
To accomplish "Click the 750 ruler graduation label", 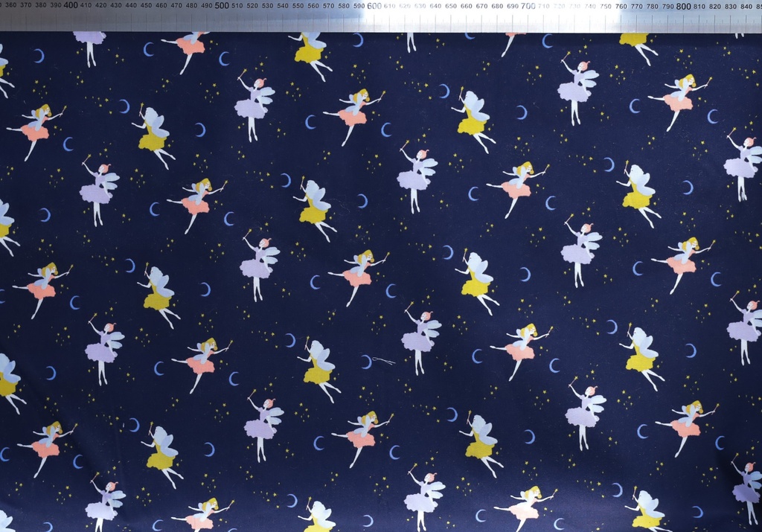I will [606, 6].
